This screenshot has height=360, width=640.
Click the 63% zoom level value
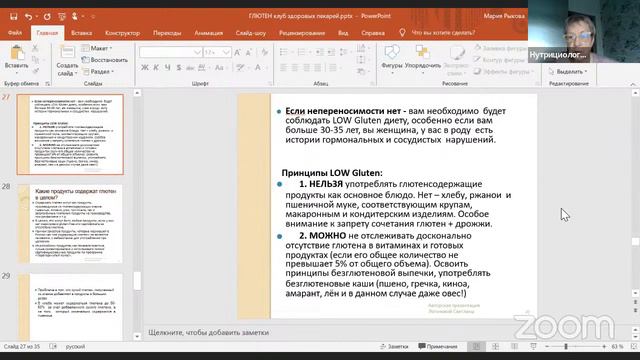(618, 347)
